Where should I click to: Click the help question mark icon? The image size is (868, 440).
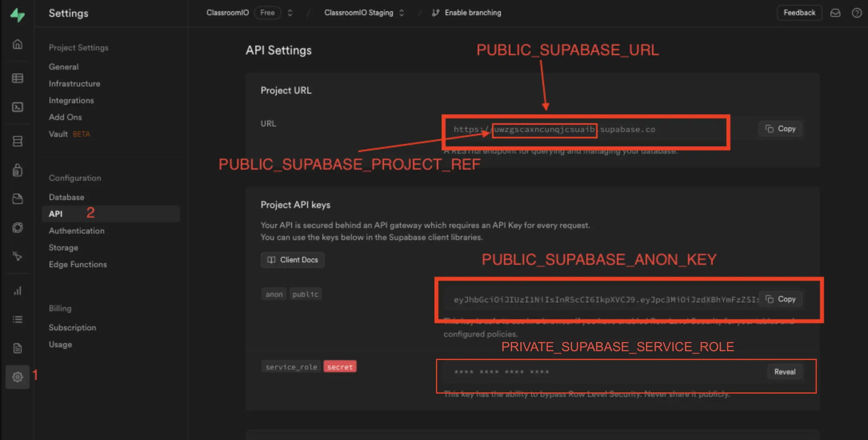click(x=856, y=13)
